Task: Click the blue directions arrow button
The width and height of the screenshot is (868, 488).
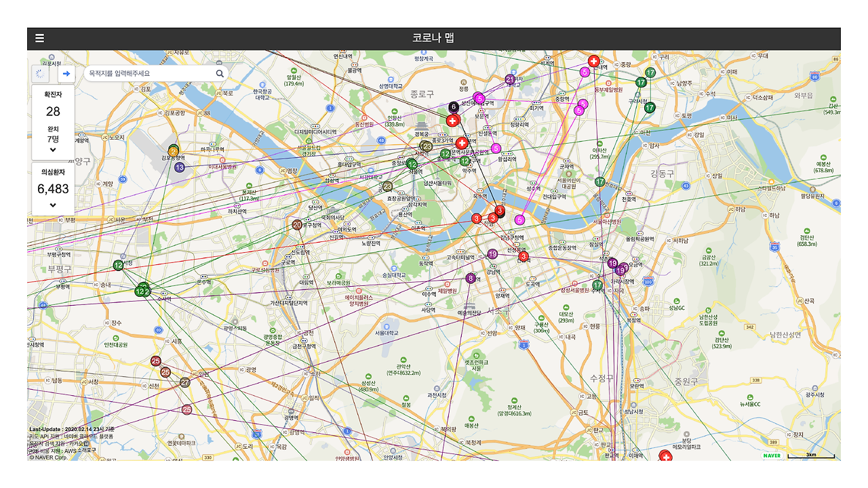Action: coord(66,73)
